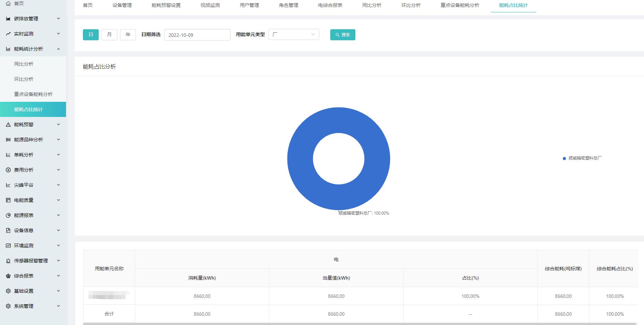The height and width of the screenshot is (325, 644).
Task: Click the device information document icon
Action: pos(8,230)
